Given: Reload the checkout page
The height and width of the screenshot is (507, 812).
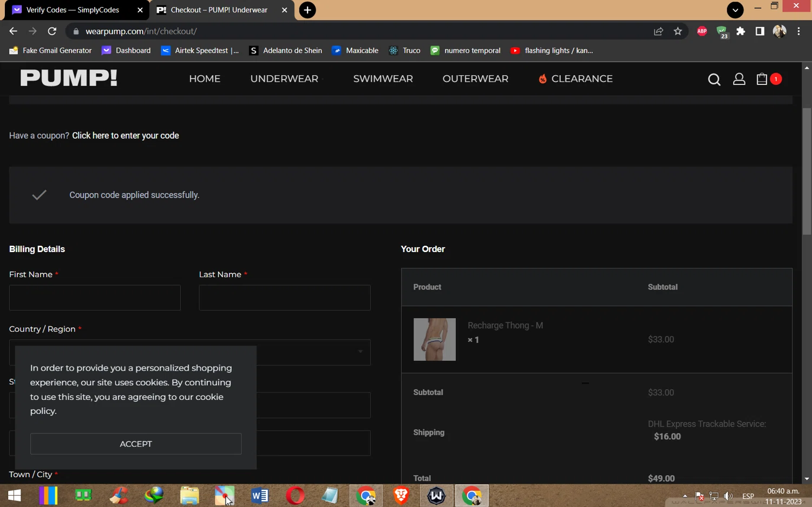Looking at the screenshot, I should 52,31.
